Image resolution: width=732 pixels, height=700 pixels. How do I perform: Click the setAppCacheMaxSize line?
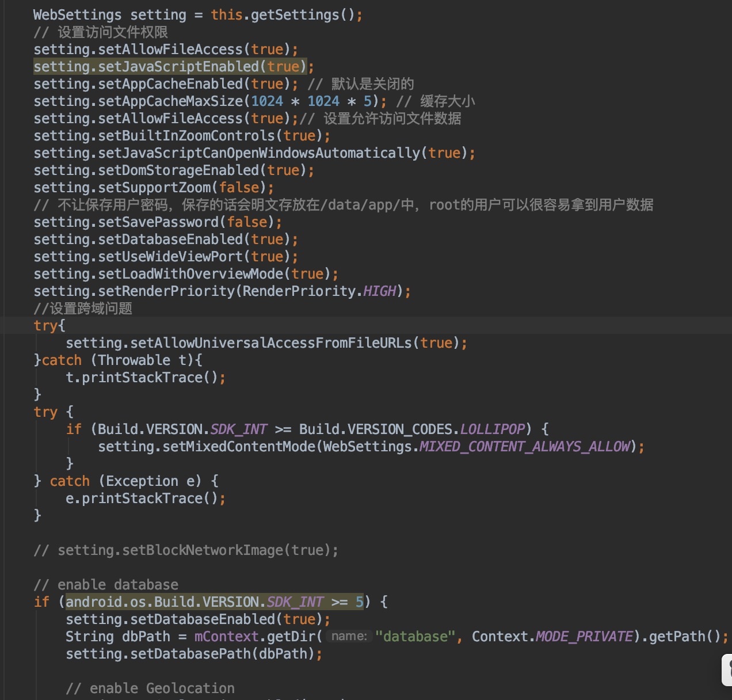(210, 101)
